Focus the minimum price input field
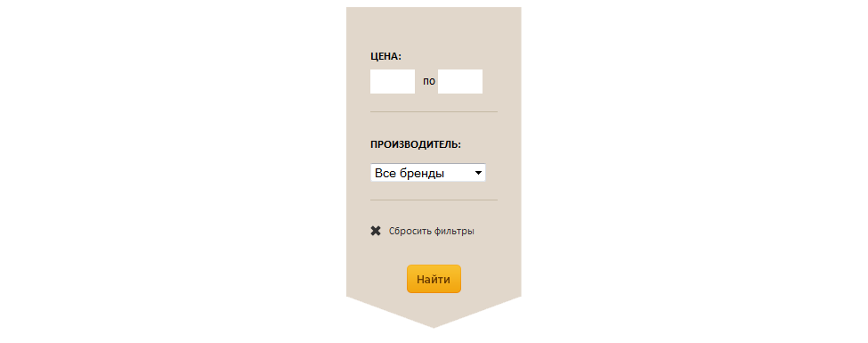Viewport: 868px width, 343px height. [x=393, y=81]
